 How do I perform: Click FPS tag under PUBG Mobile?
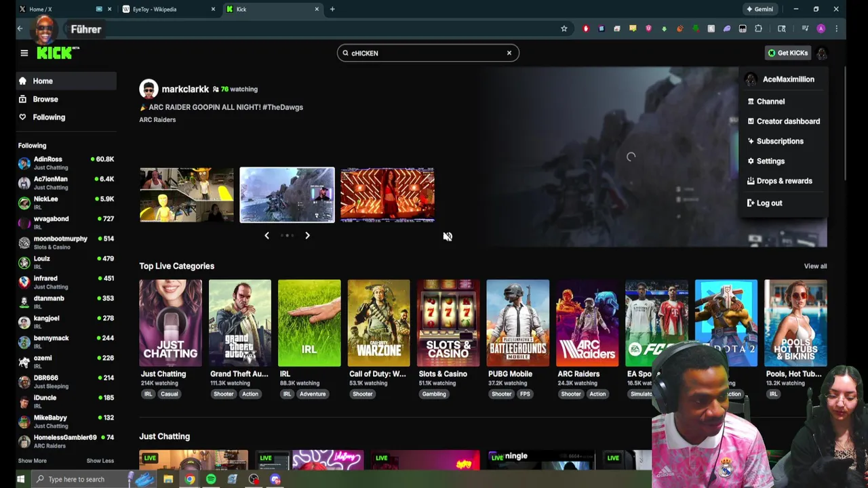(x=525, y=394)
